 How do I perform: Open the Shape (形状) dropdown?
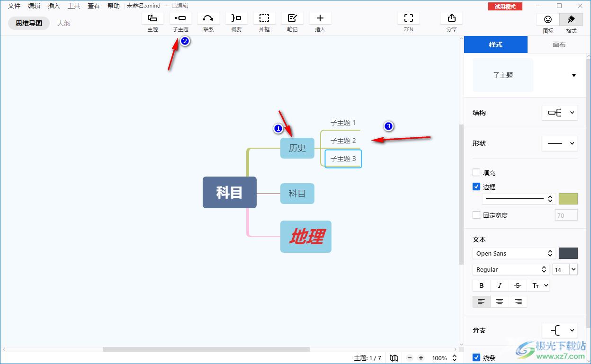click(560, 143)
